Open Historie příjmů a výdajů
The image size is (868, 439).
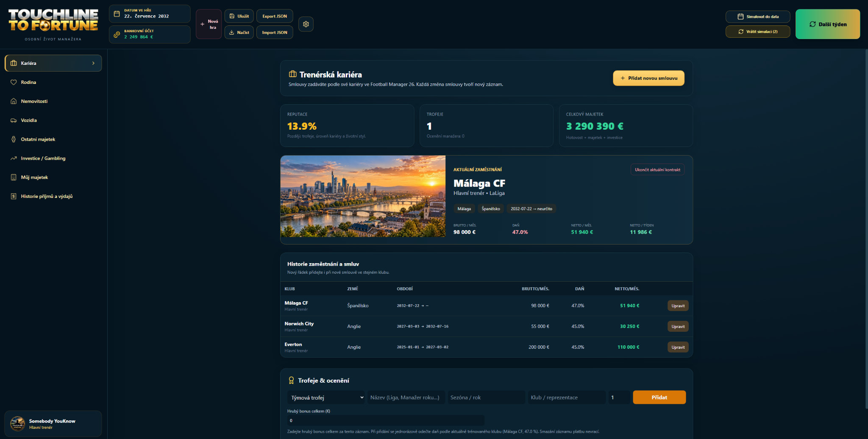[53, 196]
